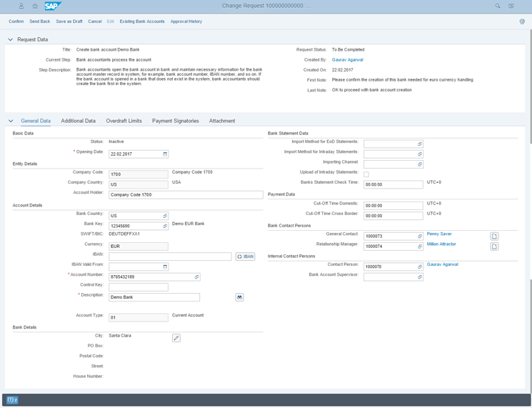Click the Confirm button

coord(16,21)
